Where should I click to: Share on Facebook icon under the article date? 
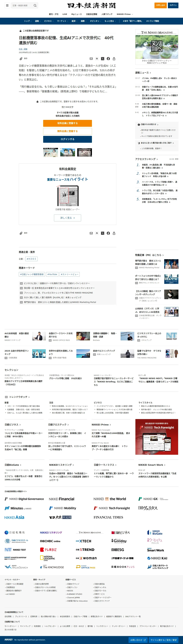tap(108, 59)
